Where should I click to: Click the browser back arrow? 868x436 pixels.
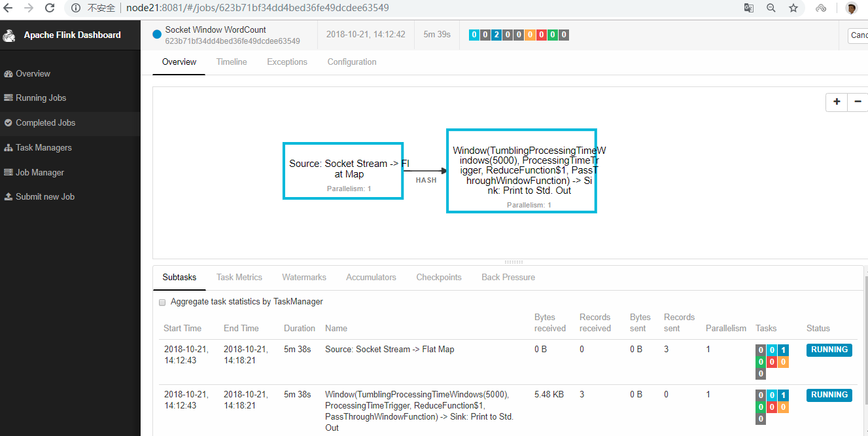click(x=9, y=8)
